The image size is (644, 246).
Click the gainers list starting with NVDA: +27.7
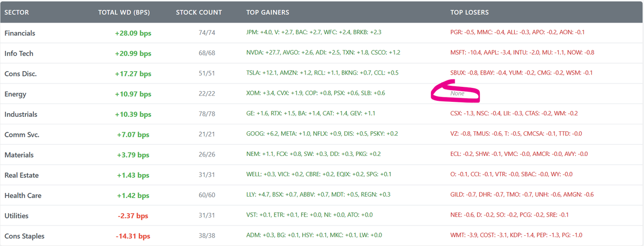pyautogui.click(x=323, y=53)
